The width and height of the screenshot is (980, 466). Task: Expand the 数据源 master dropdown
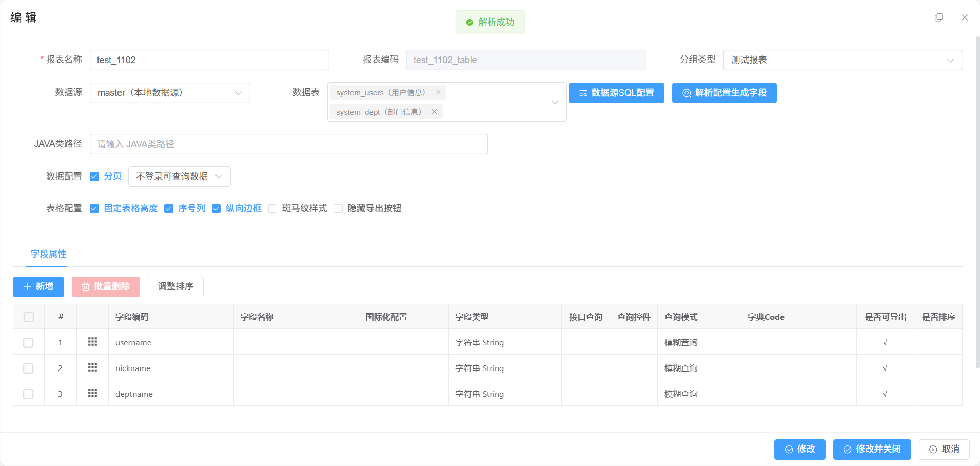point(170,93)
